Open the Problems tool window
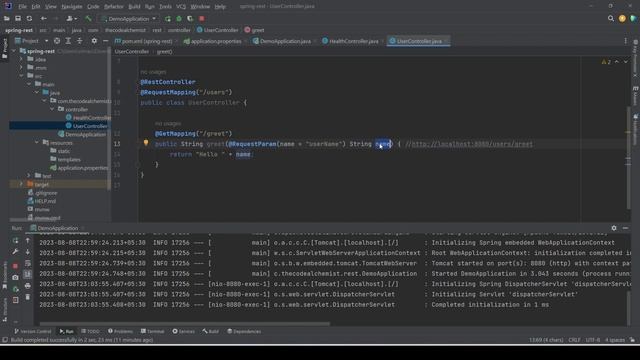 coord(120,331)
